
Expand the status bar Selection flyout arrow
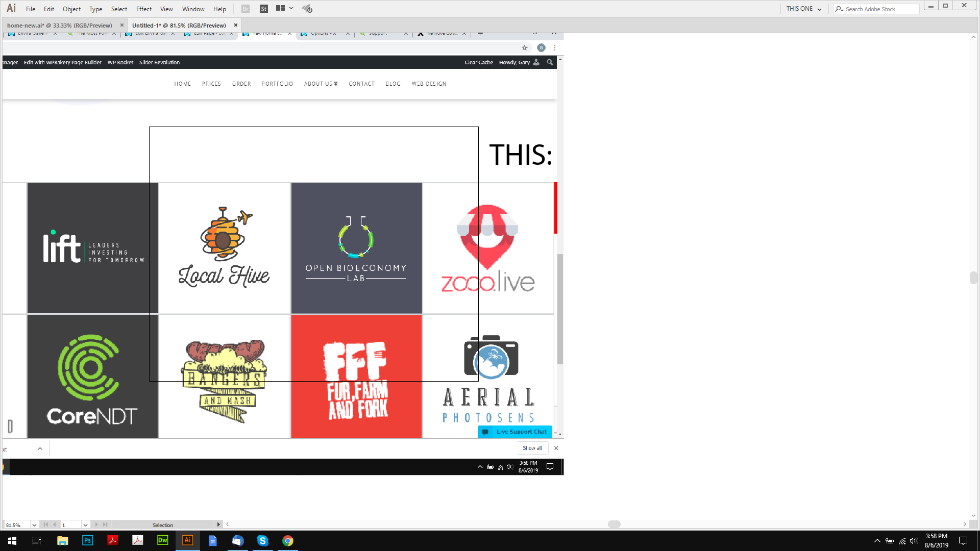click(218, 524)
